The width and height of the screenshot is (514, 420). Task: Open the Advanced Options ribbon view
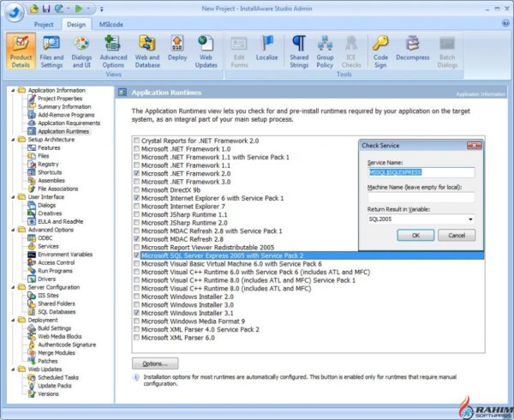pos(113,51)
